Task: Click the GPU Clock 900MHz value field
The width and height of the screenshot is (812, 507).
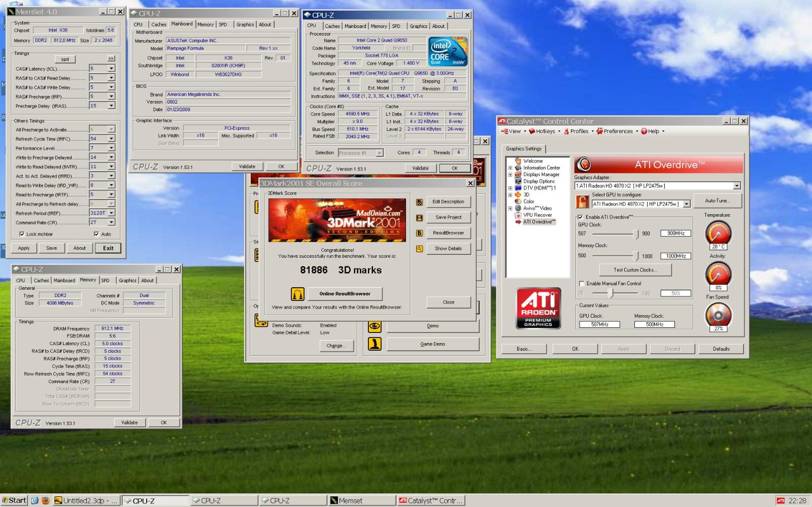Action: 675,233
